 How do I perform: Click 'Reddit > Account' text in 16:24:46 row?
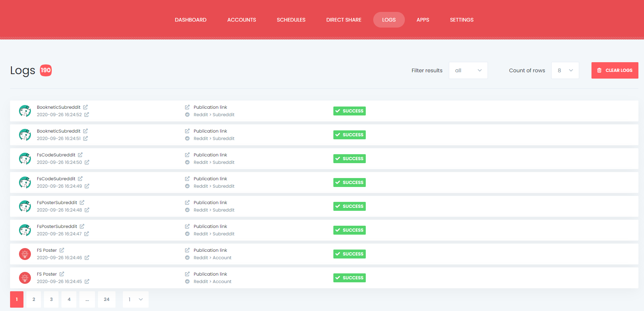tap(212, 258)
